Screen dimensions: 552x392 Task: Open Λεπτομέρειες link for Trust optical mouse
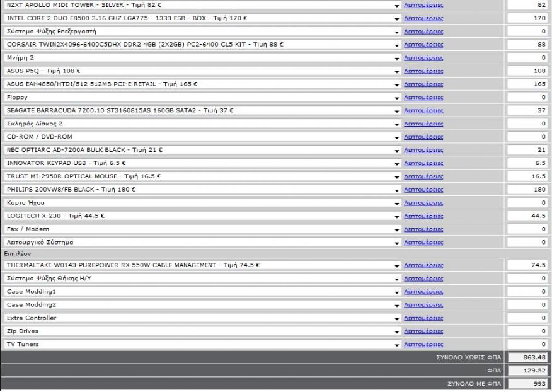(x=423, y=176)
